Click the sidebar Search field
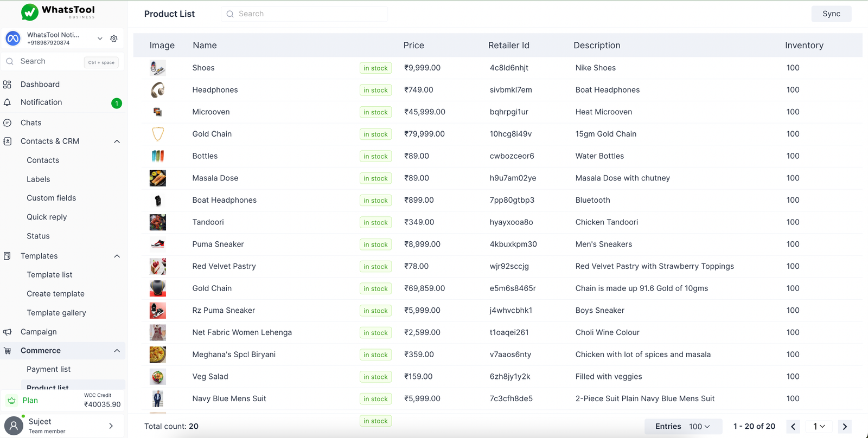Screen dimensions: 868x438 (x=62, y=62)
